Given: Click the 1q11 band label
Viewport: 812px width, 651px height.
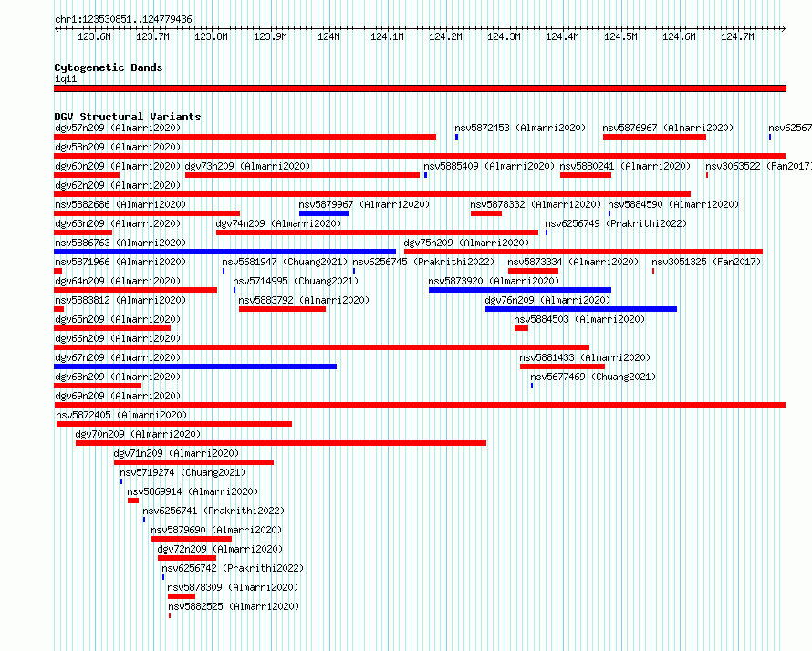Looking at the screenshot, I should 66,78.
